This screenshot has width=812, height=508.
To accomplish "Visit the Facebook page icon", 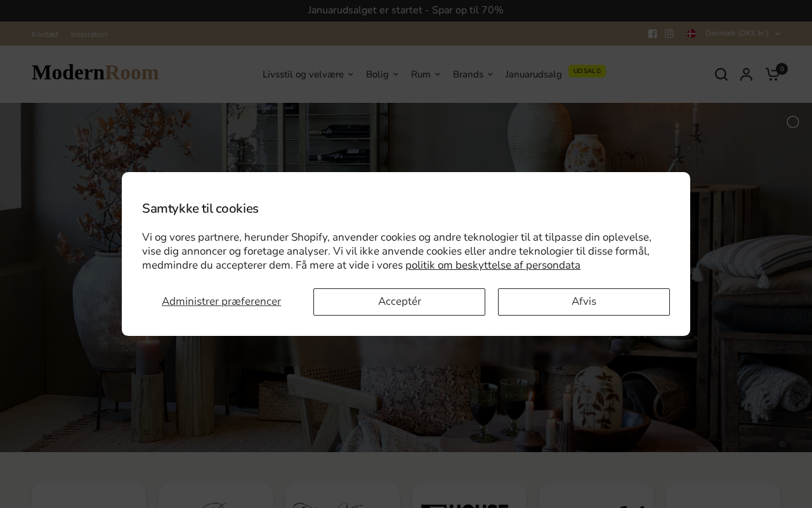I will click(x=653, y=34).
